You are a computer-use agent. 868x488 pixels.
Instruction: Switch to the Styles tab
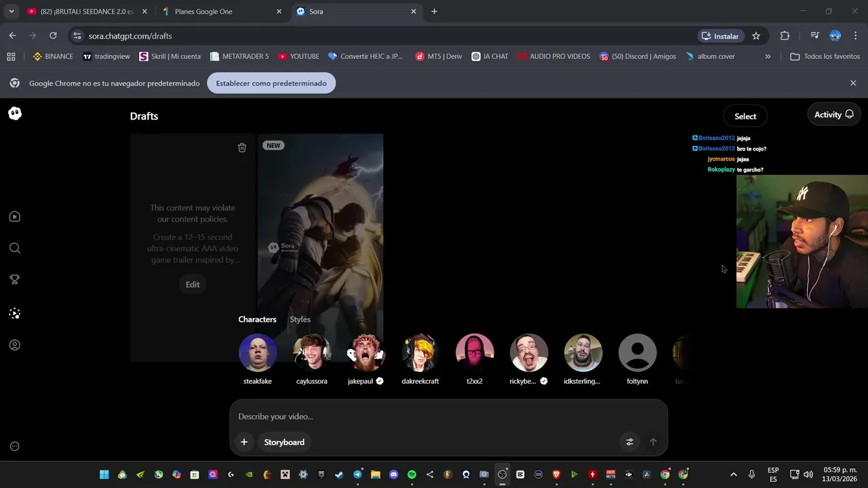[x=300, y=319]
